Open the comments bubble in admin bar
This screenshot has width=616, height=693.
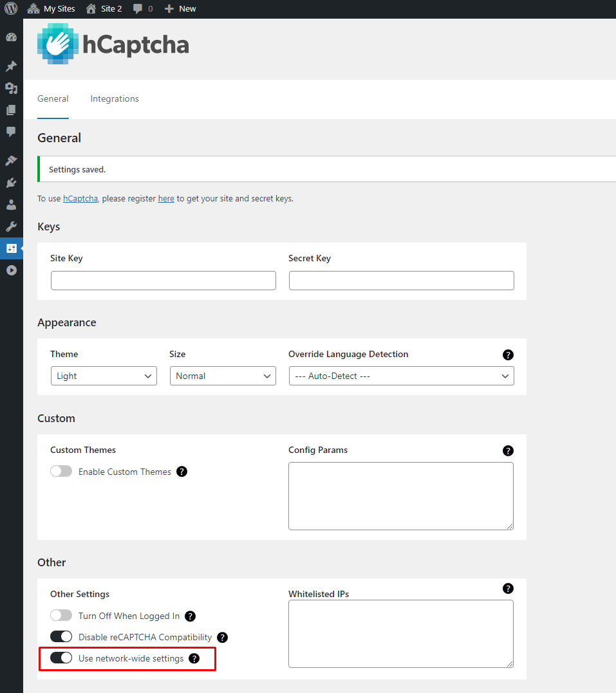tap(143, 9)
